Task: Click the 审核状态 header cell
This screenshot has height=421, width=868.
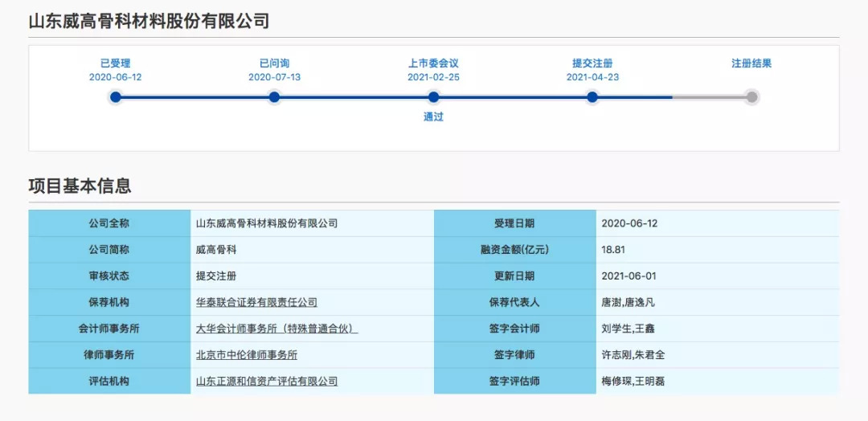Action: (x=109, y=276)
